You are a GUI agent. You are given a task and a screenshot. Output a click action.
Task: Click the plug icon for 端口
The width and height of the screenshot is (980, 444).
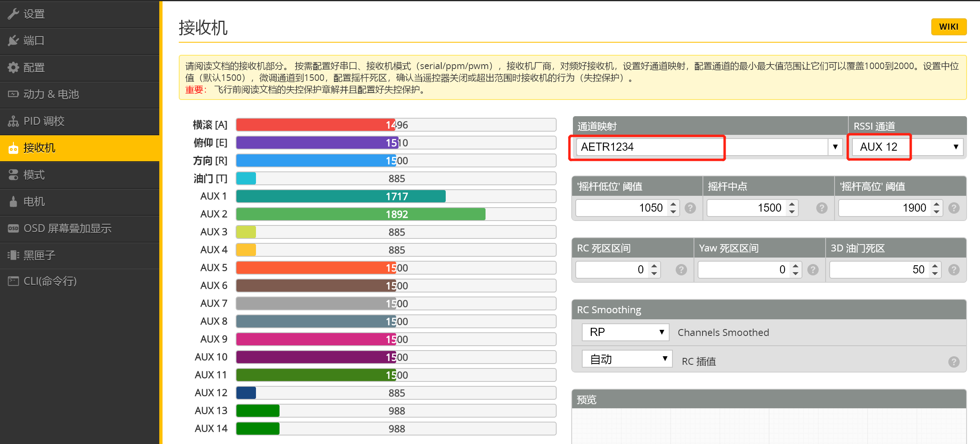point(13,41)
